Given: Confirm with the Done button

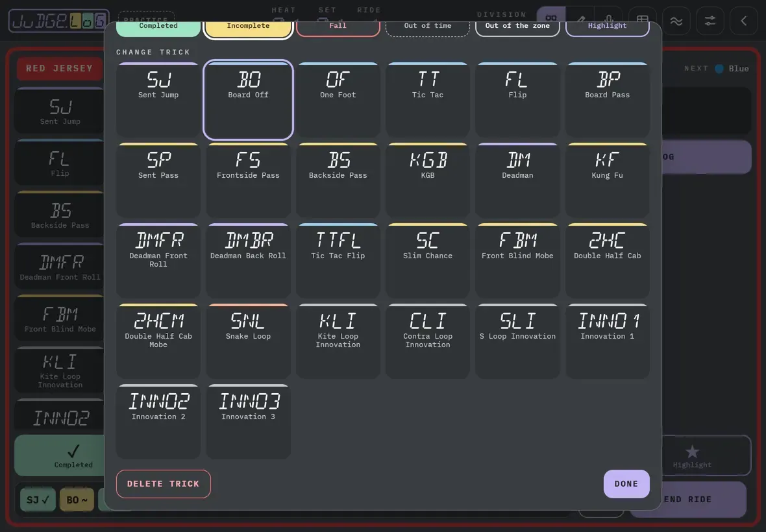Looking at the screenshot, I should (627, 484).
